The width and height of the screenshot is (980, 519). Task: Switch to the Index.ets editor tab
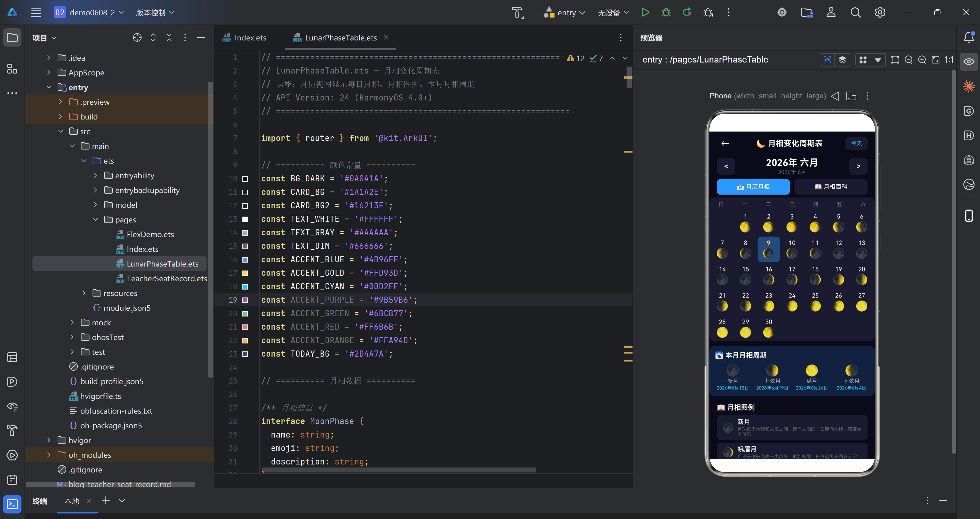pos(245,38)
